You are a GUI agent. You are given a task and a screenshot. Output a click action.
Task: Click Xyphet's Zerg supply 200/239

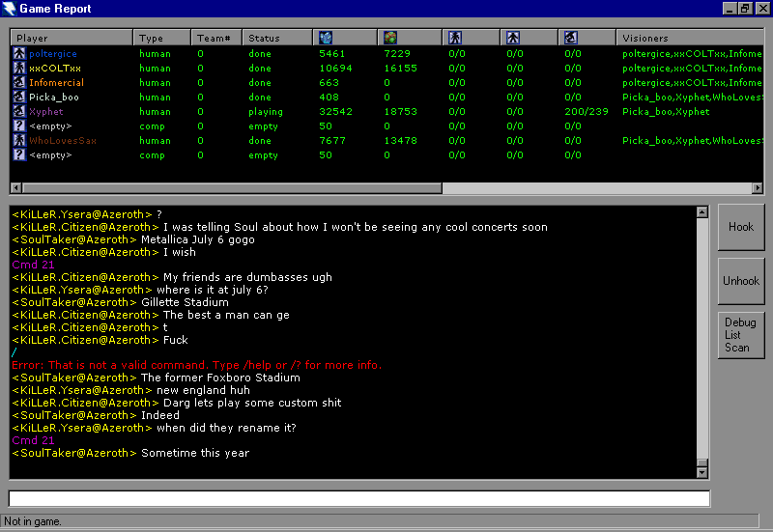pos(587,111)
